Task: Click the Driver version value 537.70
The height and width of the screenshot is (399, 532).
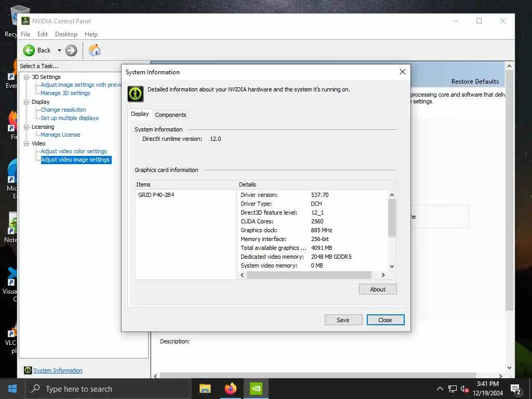Action: [320, 195]
